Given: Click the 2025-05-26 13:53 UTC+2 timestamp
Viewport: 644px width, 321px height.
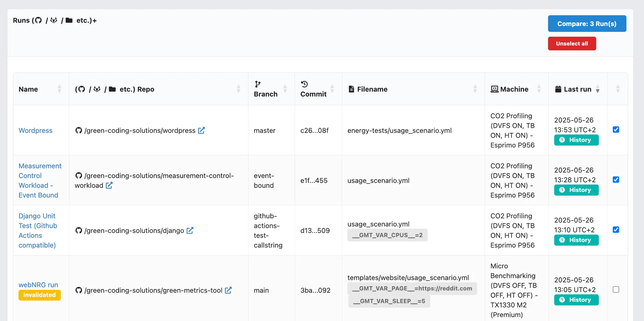Looking at the screenshot, I should (x=575, y=125).
